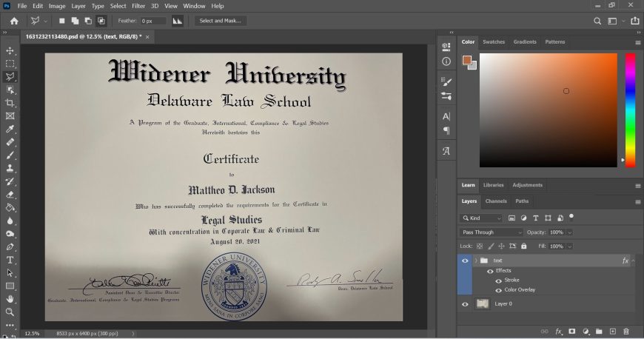Switch to the Adjustments tab
Screen dimensions: 644x339
527,185
